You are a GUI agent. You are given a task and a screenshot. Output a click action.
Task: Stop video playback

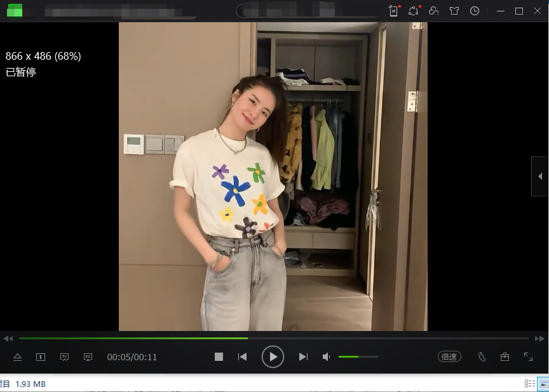(219, 356)
